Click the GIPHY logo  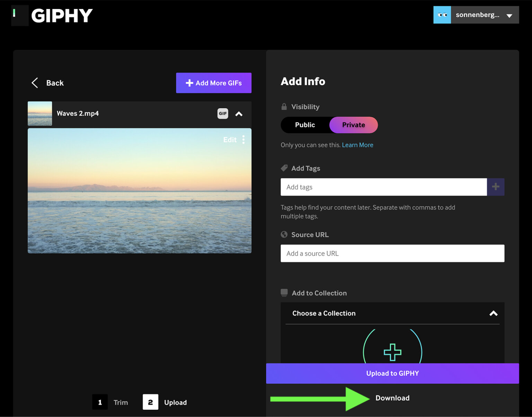53,16
